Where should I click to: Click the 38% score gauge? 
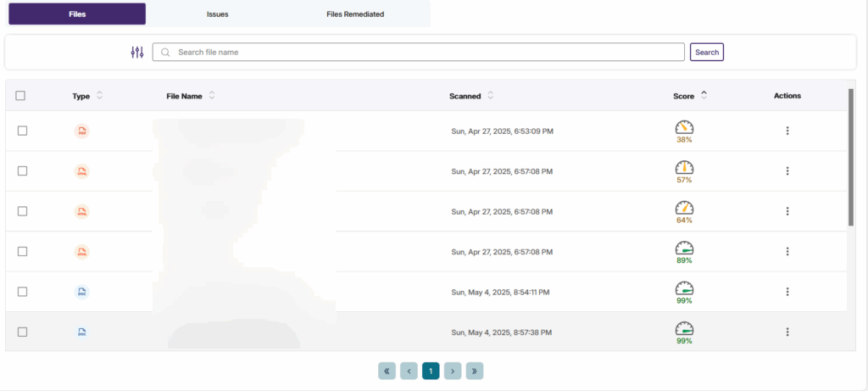click(x=684, y=128)
